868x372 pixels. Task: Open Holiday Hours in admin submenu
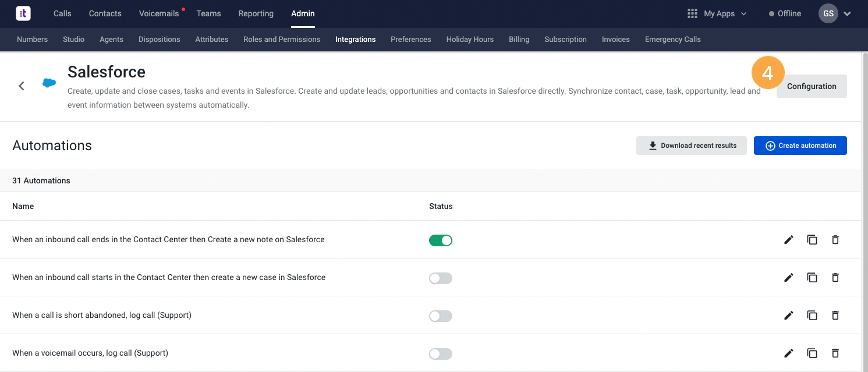(470, 40)
